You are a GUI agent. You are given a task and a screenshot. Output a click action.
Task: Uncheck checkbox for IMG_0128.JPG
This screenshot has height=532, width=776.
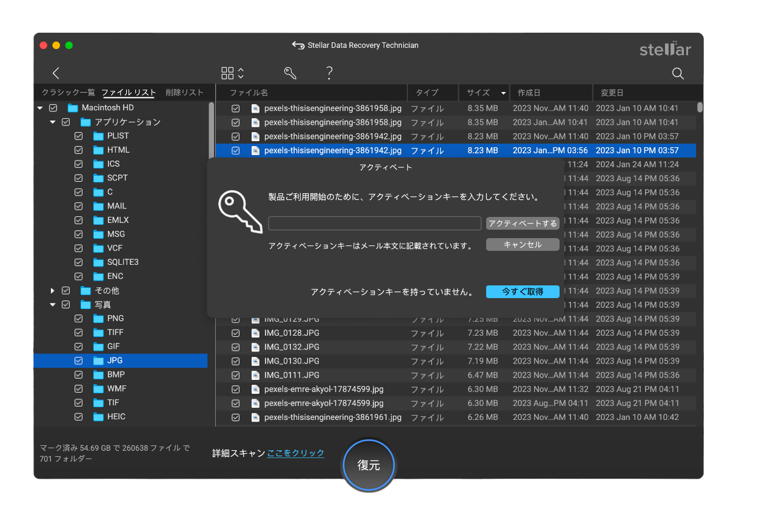coord(236,333)
